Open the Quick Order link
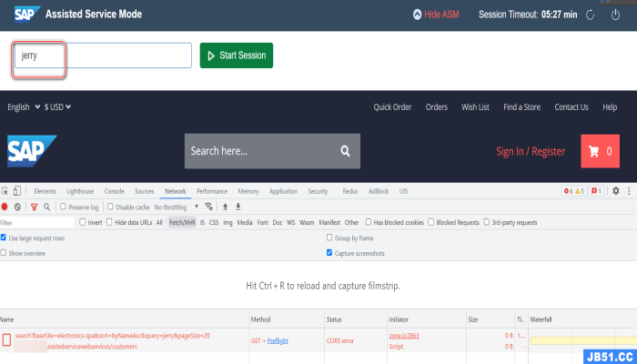Screen dimensions: 637x364 (392, 107)
